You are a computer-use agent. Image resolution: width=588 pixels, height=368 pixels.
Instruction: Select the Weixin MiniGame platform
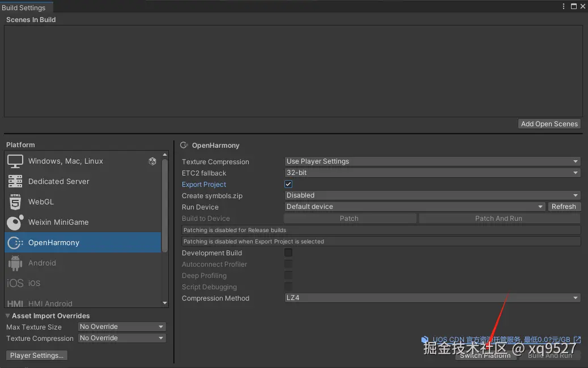point(83,222)
